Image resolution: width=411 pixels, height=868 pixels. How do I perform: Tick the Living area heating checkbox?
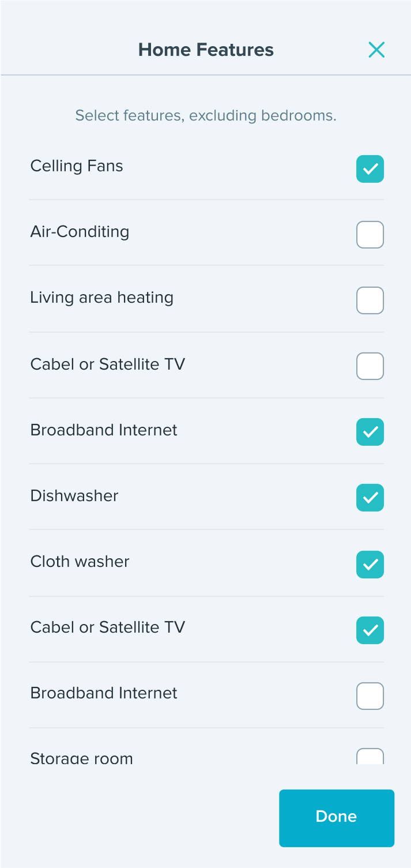[x=369, y=300]
